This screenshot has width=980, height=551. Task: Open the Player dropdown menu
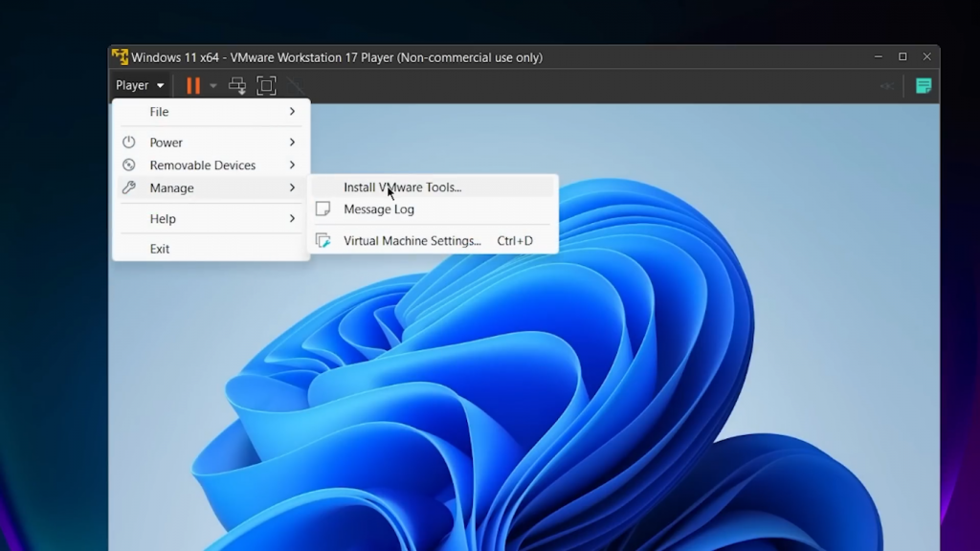tap(140, 85)
